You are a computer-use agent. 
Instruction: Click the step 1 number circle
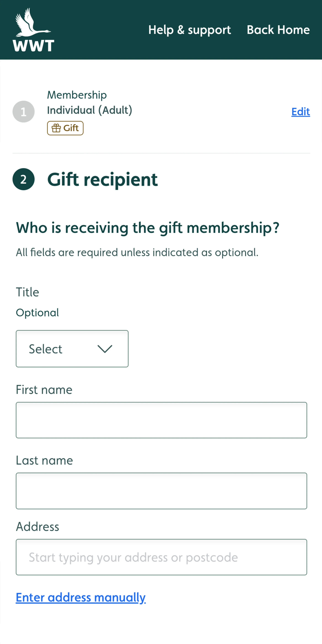coord(23,112)
